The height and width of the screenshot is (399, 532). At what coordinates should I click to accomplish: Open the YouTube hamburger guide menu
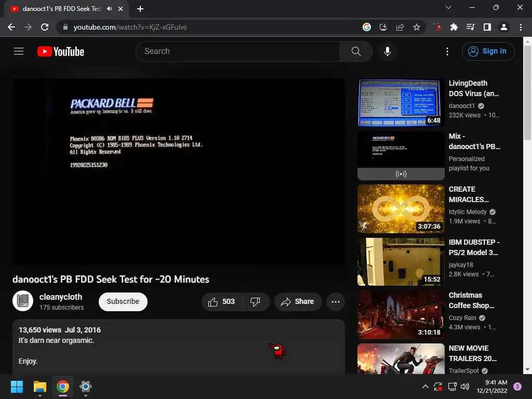19,51
